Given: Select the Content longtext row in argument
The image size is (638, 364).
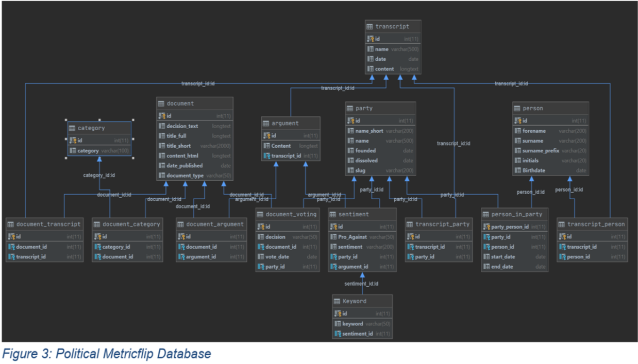Looking at the screenshot, I should pyautogui.click(x=291, y=146).
